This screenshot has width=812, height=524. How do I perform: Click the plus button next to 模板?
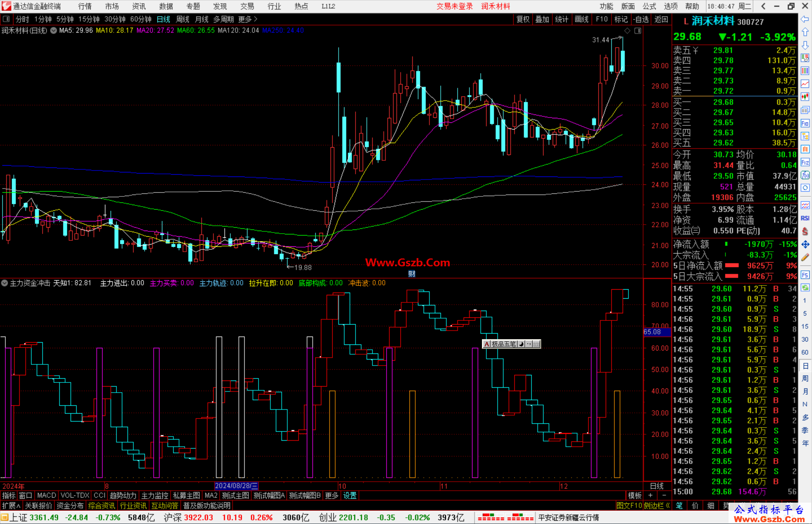650,495
